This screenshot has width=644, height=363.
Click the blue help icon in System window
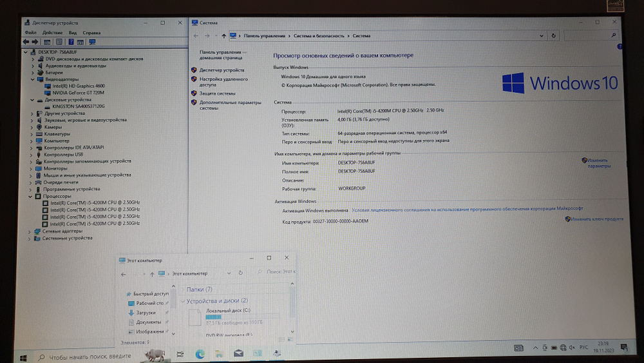620,47
